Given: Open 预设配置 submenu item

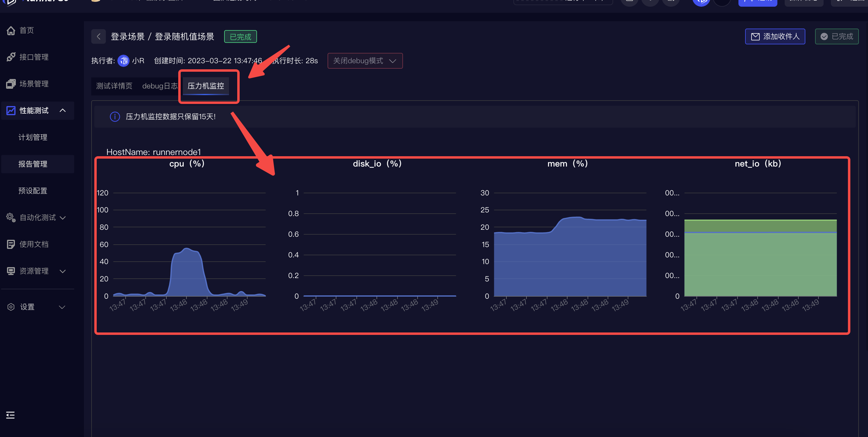Looking at the screenshot, I should [x=33, y=191].
